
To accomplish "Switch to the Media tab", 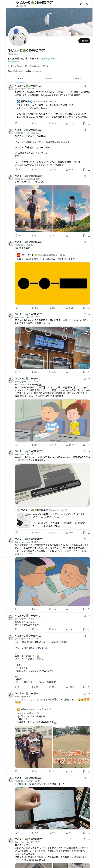I will (78, 79).
